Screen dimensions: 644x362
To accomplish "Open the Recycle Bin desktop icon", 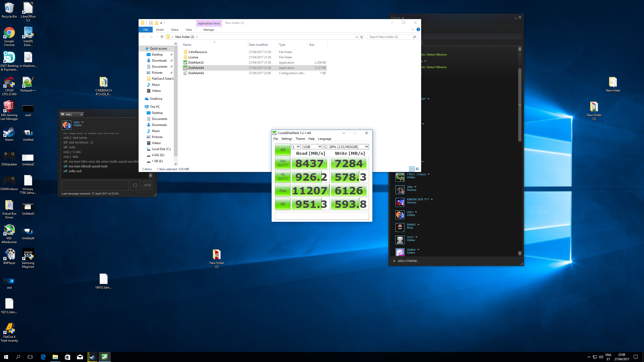I will [9, 10].
